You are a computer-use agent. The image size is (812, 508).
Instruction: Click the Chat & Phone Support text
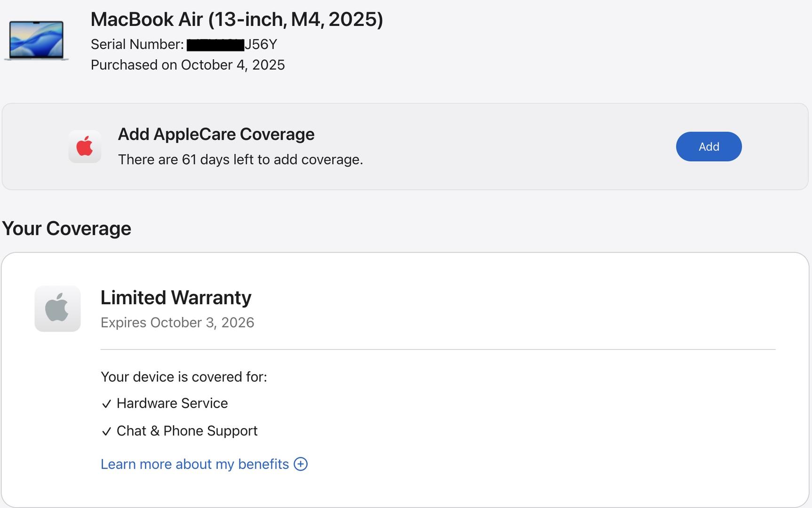tap(187, 431)
